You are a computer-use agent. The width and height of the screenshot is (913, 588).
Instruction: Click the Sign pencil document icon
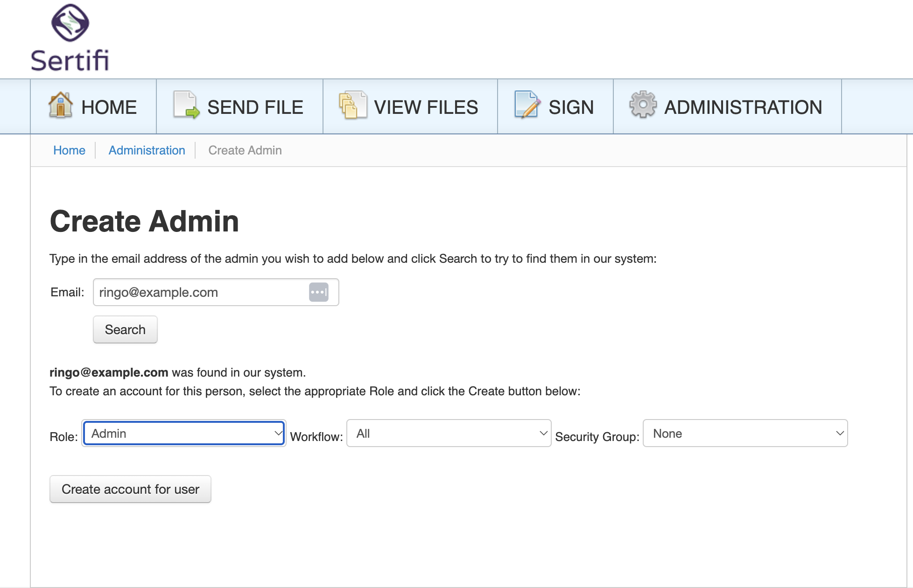coord(527,105)
